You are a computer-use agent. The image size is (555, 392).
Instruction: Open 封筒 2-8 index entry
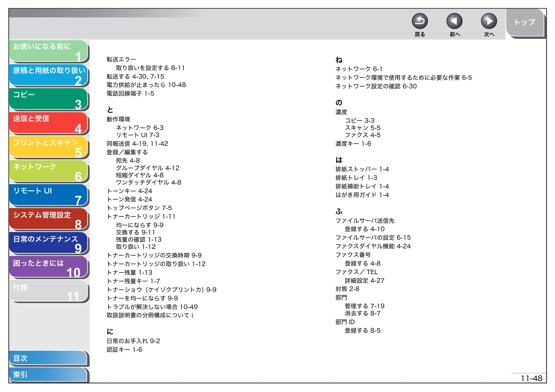pyautogui.click(x=347, y=289)
